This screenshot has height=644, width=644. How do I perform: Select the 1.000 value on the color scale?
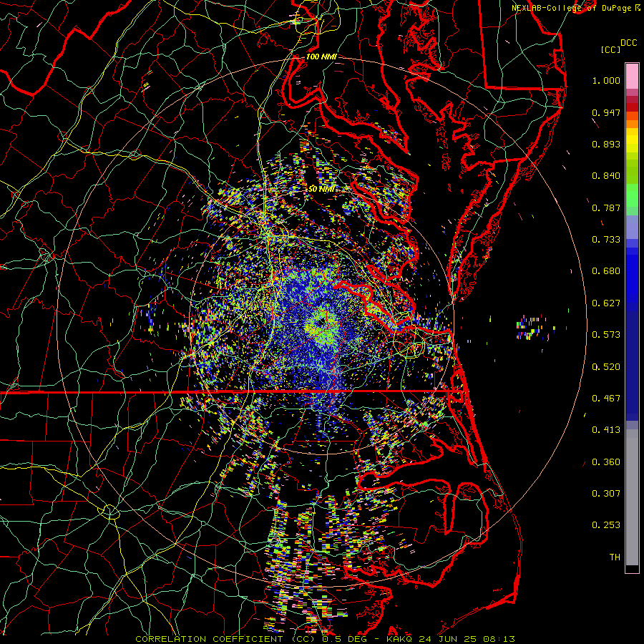click(606, 80)
